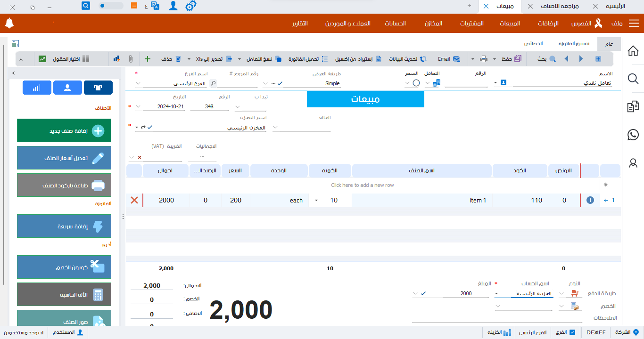The height and width of the screenshot is (339, 644).
Task: Open the status الحالة dropdown
Action: click(x=275, y=127)
